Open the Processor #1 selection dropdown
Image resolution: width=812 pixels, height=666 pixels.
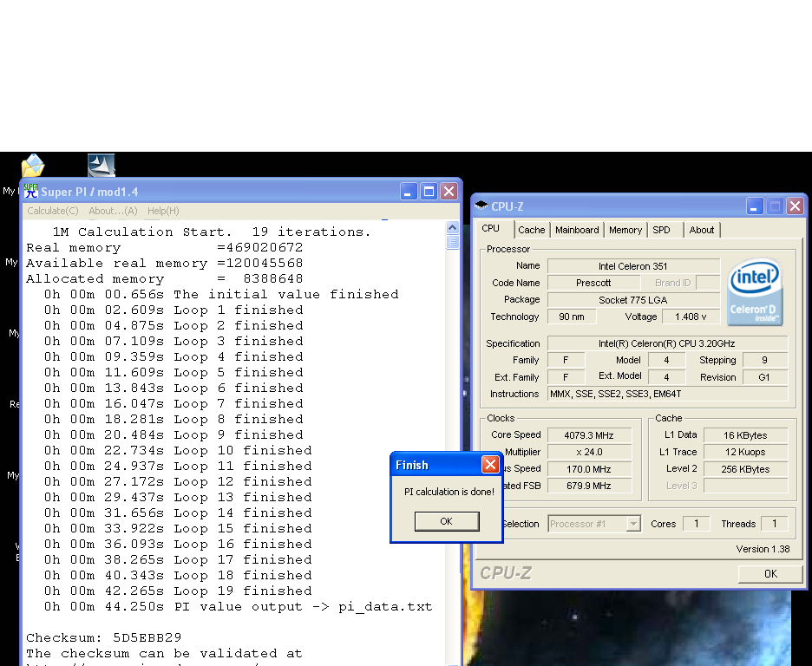594,524
